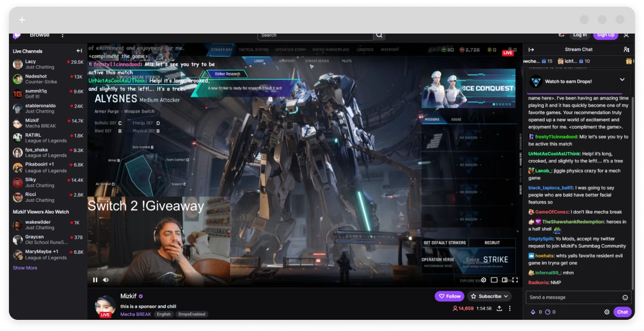This screenshot has height=331, width=644.
Task: Open Pikabooirl's channel in sidebar
Action: [x=48, y=167]
